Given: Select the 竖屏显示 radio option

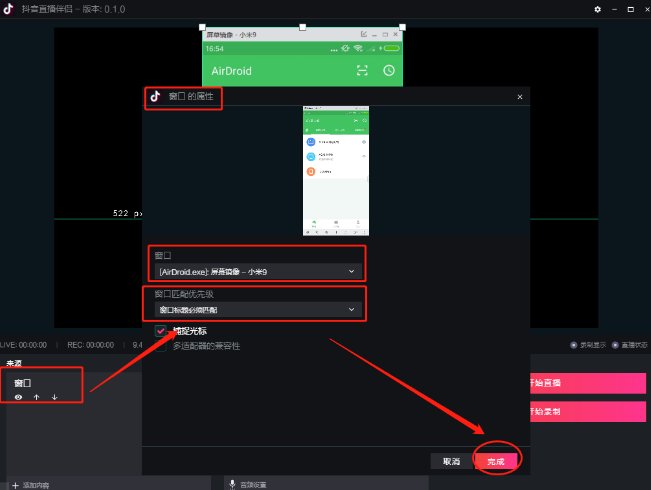Looking at the screenshot, I should (573, 345).
